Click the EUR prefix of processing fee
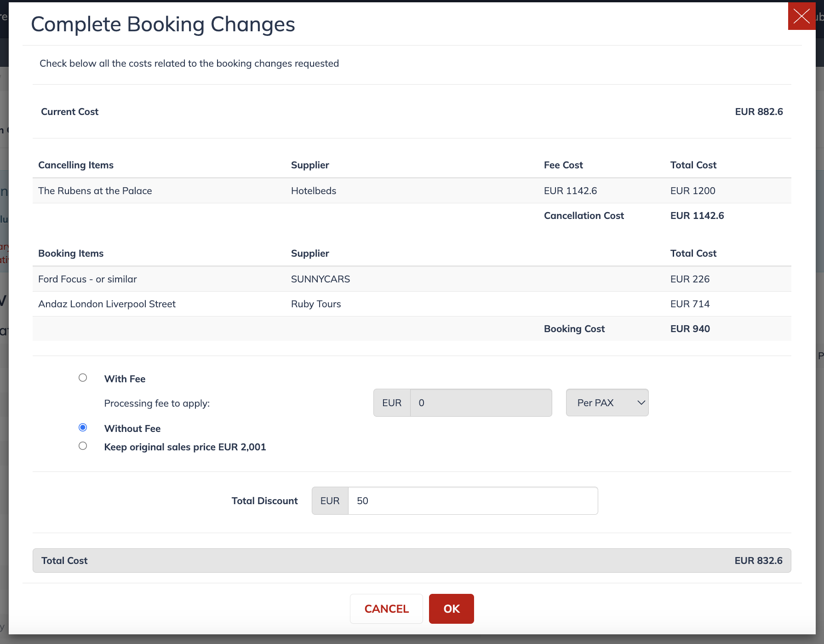The width and height of the screenshot is (824, 644). click(392, 402)
